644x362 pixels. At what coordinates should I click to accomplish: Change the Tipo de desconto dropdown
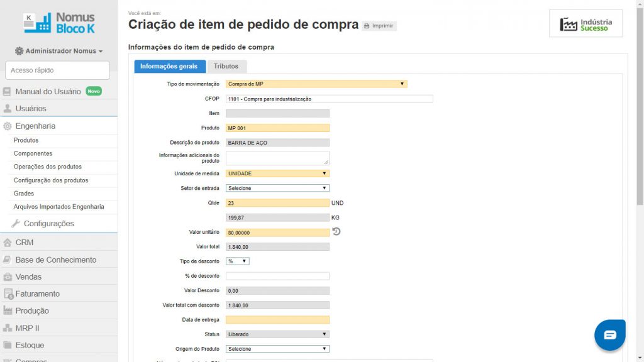coord(237,261)
